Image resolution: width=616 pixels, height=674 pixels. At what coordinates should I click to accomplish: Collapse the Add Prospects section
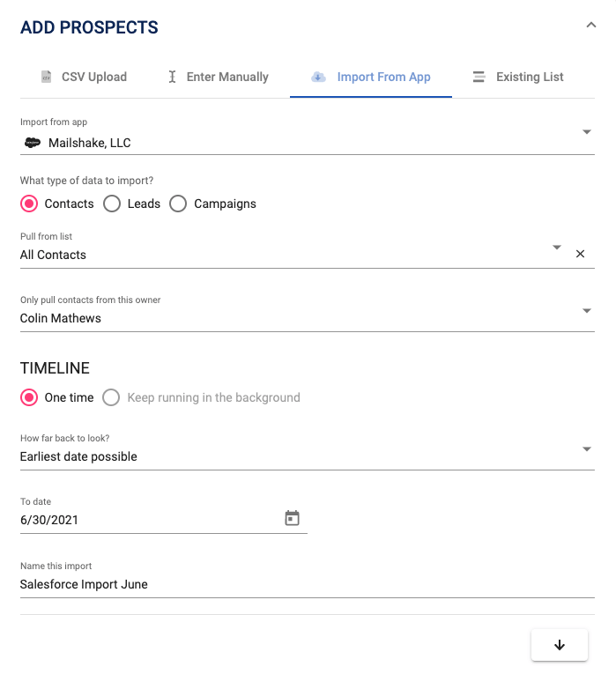click(x=591, y=25)
